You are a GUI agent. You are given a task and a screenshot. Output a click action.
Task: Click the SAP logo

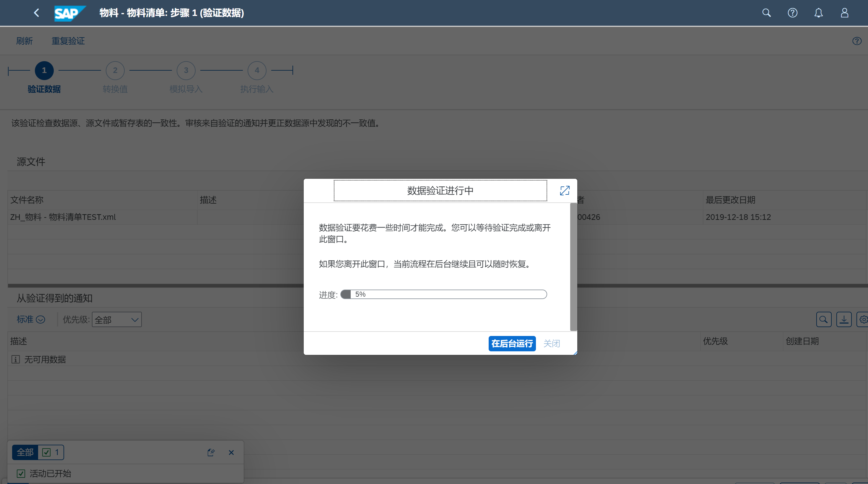pos(70,13)
